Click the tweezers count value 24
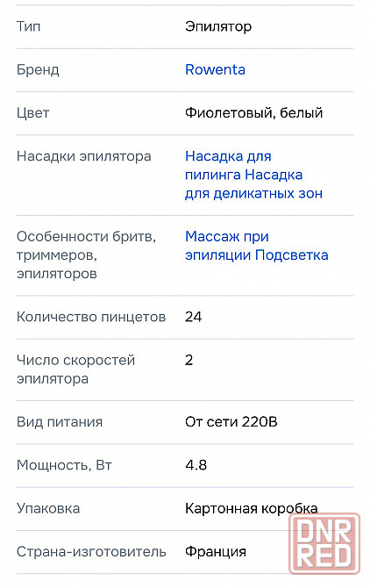The width and height of the screenshot is (370, 588). click(x=193, y=317)
